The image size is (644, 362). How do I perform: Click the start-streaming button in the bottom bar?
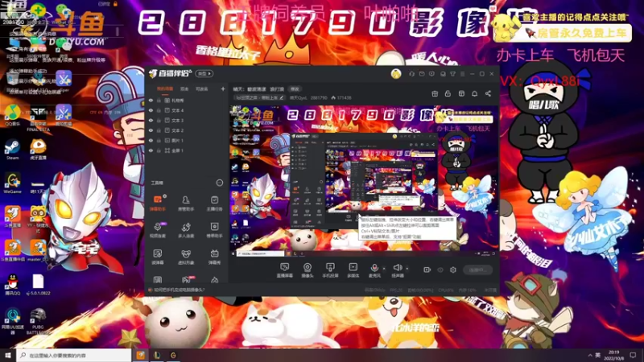click(477, 269)
